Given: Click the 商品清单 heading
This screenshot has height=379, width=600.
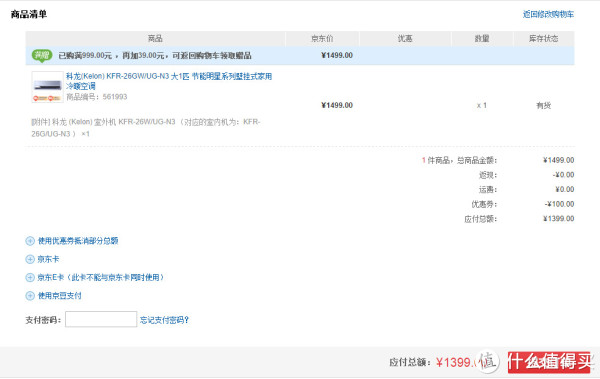Looking at the screenshot, I should point(29,15).
